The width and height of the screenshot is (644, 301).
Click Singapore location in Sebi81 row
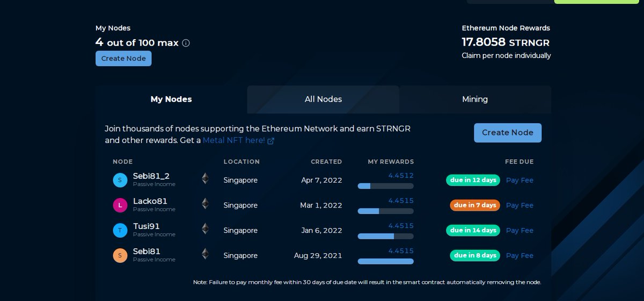240,256
